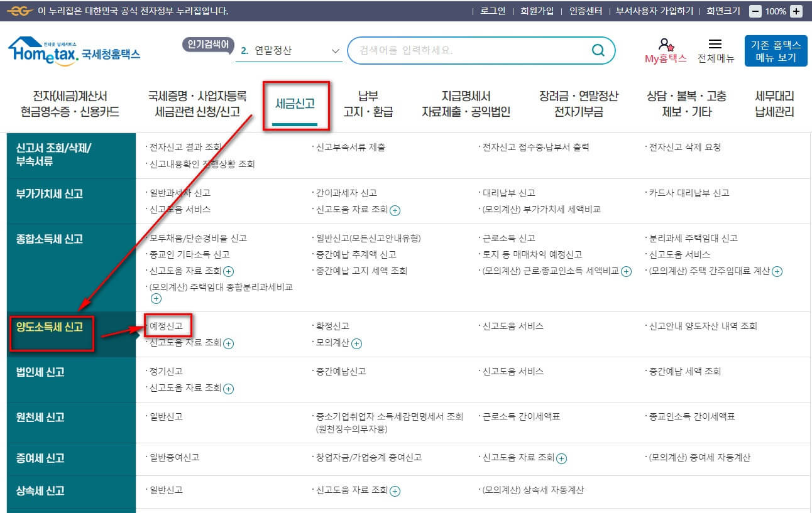Open 장려금·연말정산 전자기부금 menu
The image size is (812, 513).
click(x=578, y=104)
